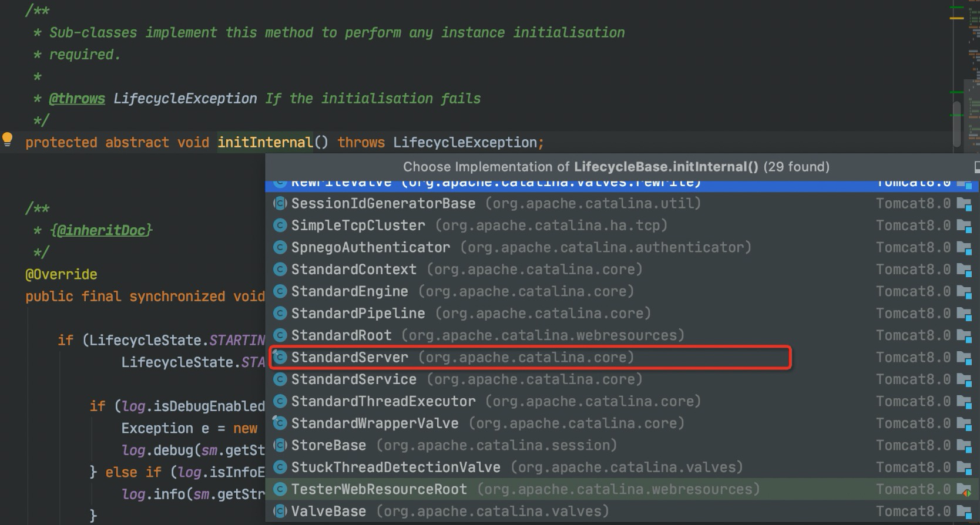
Task: Click the class icon beside StandardEngine
Action: [x=280, y=291]
